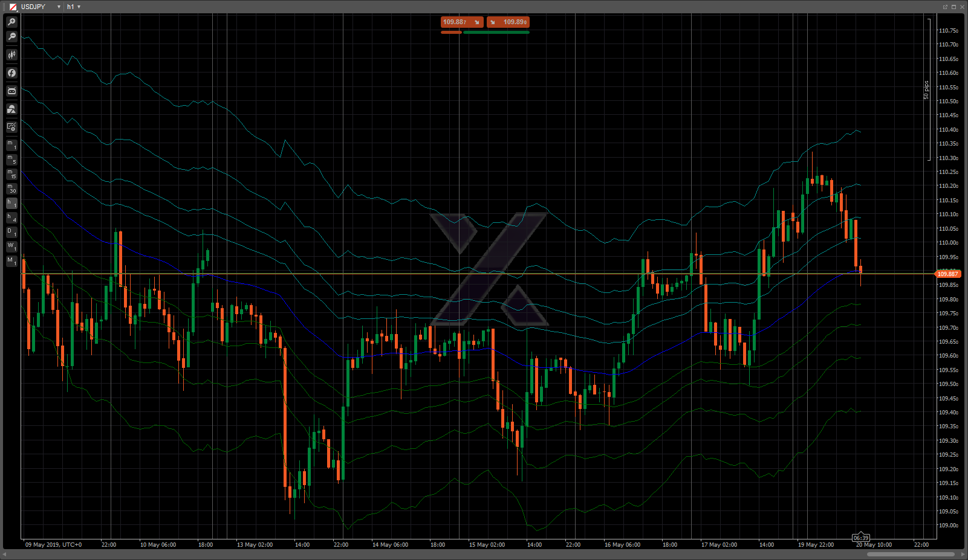Open the drawing shapes tool menu
This screenshot has height=560, width=968.
[x=11, y=109]
